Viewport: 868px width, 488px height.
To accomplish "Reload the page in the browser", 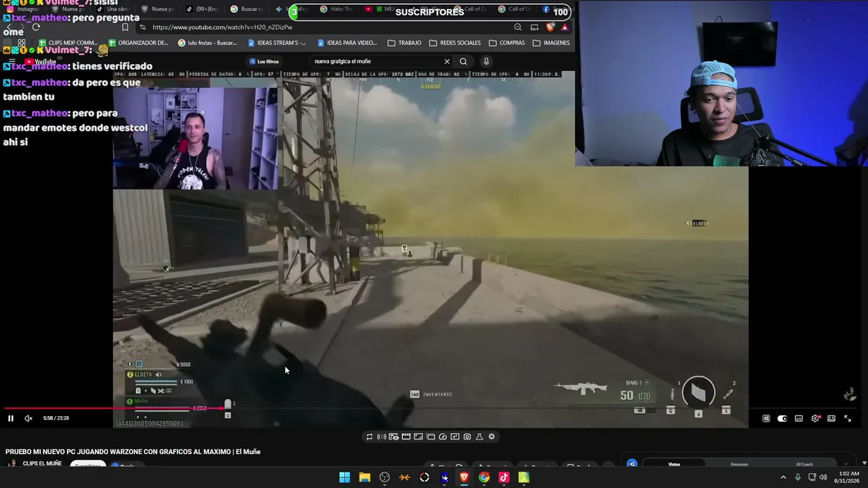I will click(36, 27).
